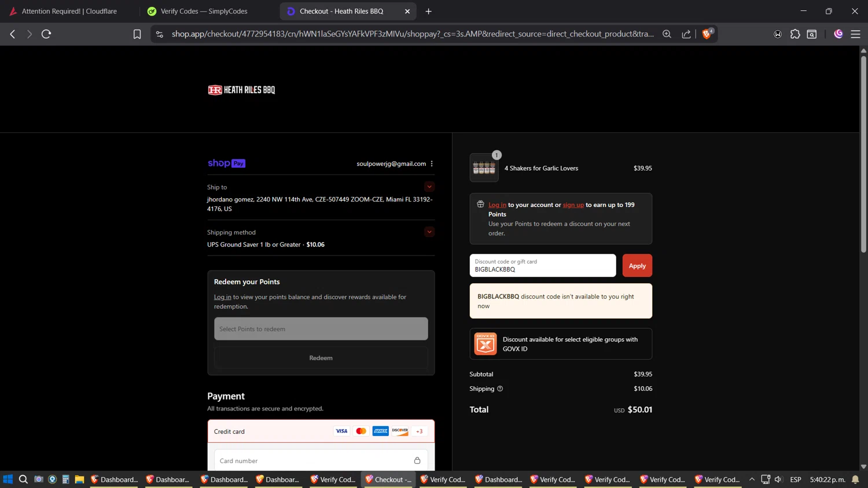Switch to Attention Required Cloudflare tab
Image resolution: width=868 pixels, height=488 pixels.
pos(69,11)
